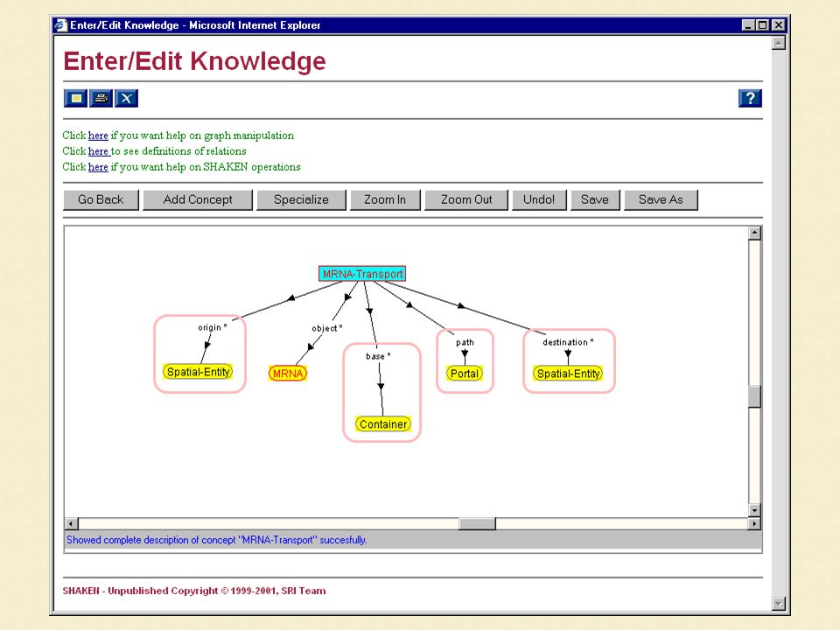
Task: Click the Zoom In button
Action: click(x=385, y=199)
